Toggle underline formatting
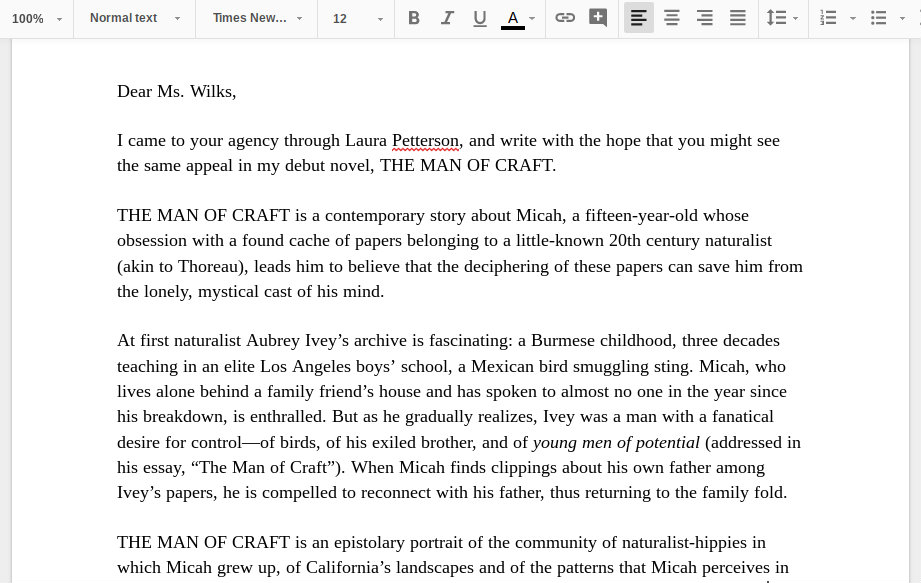The width and height of the screenshot is (921, 583). pos(480,17)
